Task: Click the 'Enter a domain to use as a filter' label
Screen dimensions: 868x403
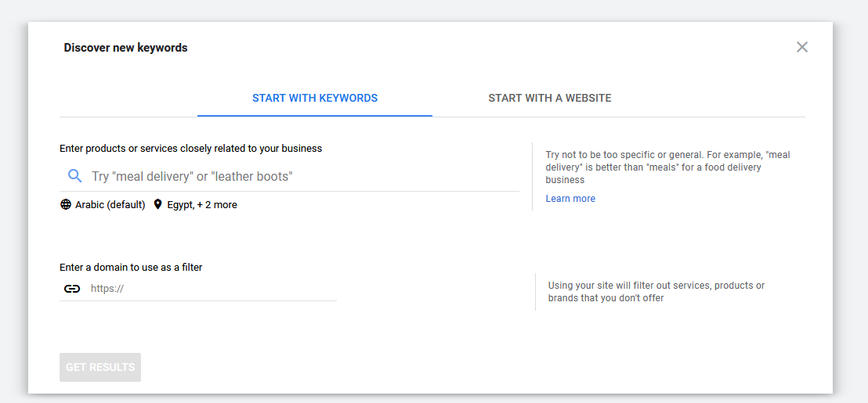Action: click(x=131, y=268)
